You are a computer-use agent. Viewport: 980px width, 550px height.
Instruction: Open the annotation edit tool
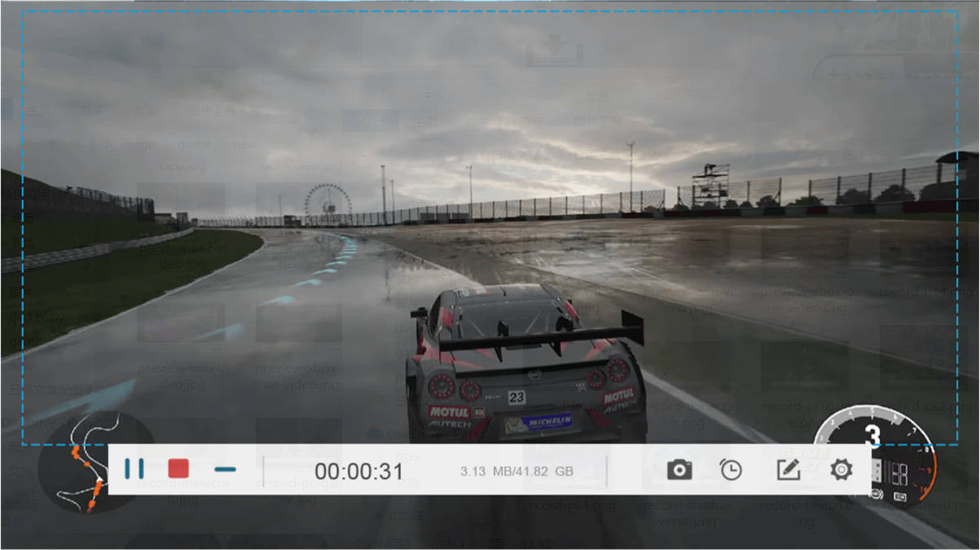(788, 469)
